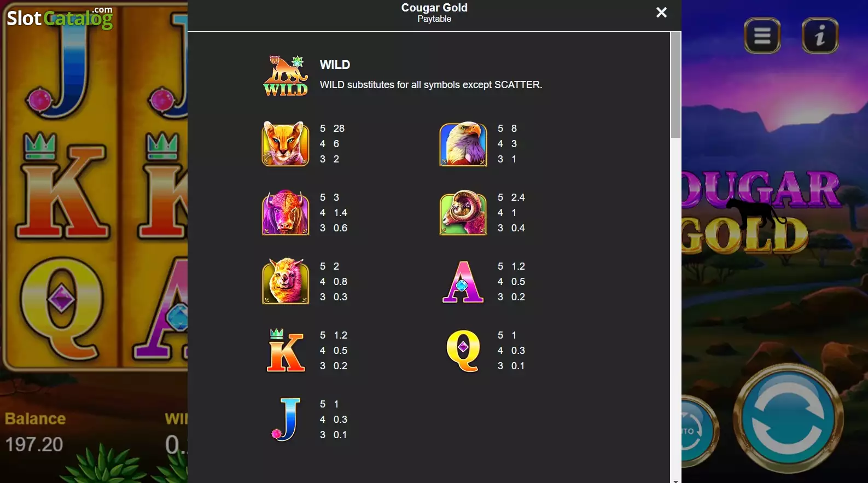Click the SlotCatalog.com logo
The height and width of the screenshot is (483, 868).
point(60,18)
